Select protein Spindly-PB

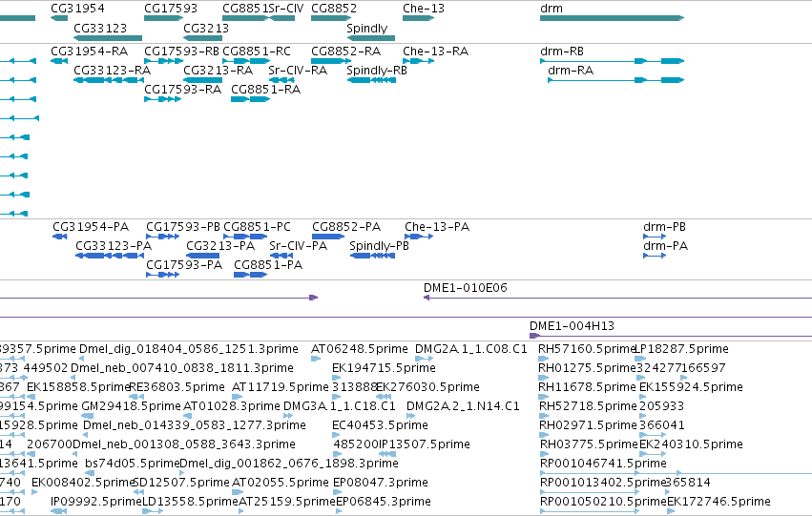tap(373, 256)
